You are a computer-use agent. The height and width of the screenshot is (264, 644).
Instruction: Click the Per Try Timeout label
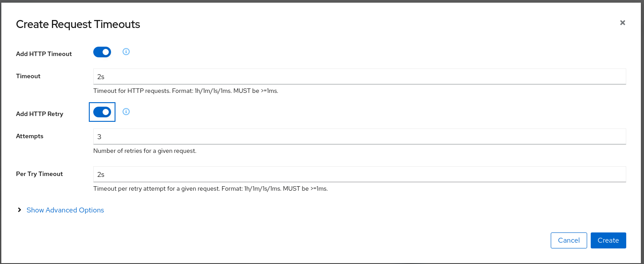[x=40, y=174]
